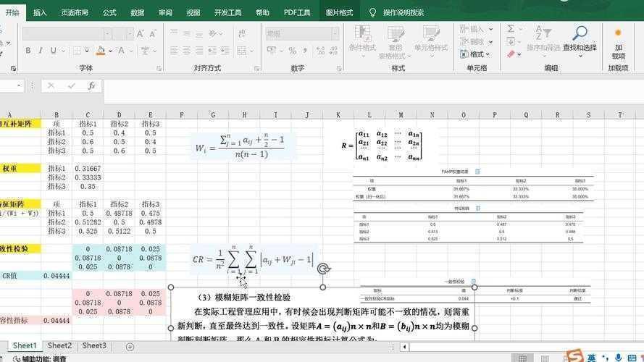Click Sogou input method tray icon
Viewport: 644px width, 362px height.
574,355
